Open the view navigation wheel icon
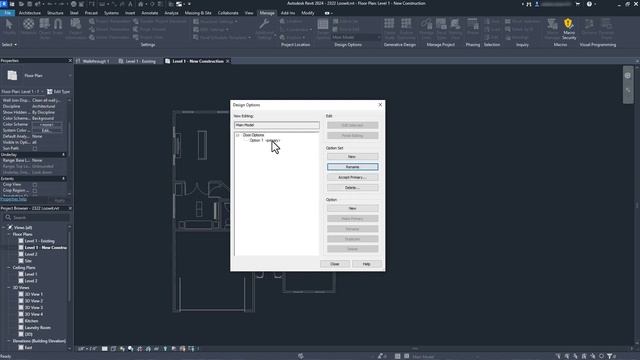Image resolution: width=640 pixels, height=360 pixels. (x=627, y=76)
